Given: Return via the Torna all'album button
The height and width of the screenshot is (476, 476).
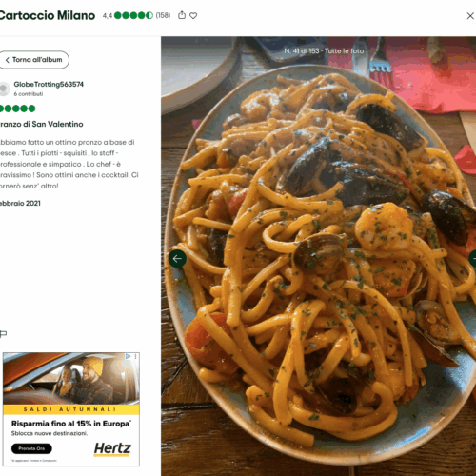Looking at the screenshot, I should coord(34,60).
